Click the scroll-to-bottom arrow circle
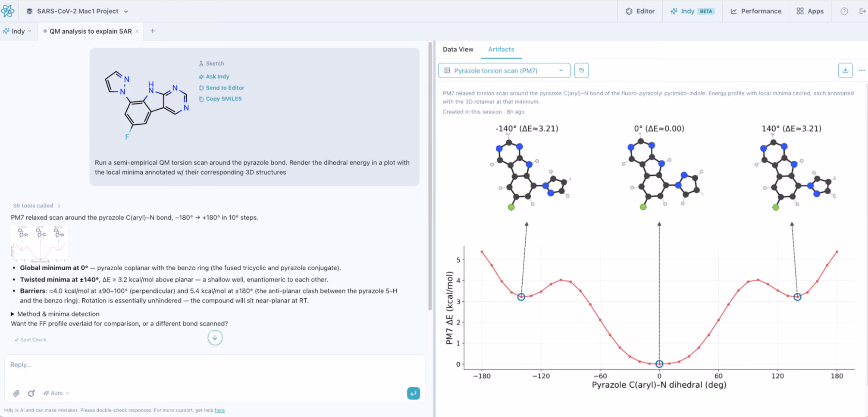Screen dimensions: 868x417 point(215,338)
